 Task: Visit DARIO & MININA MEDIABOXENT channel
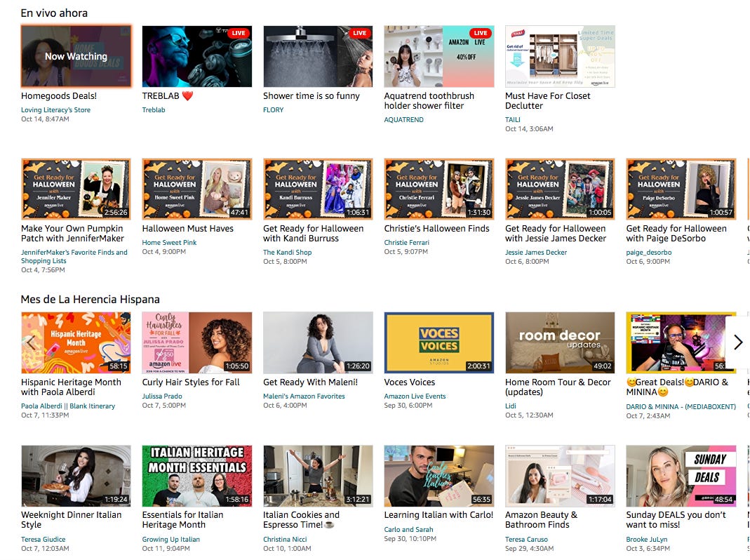pyautogui.click(x=681, y=406)
